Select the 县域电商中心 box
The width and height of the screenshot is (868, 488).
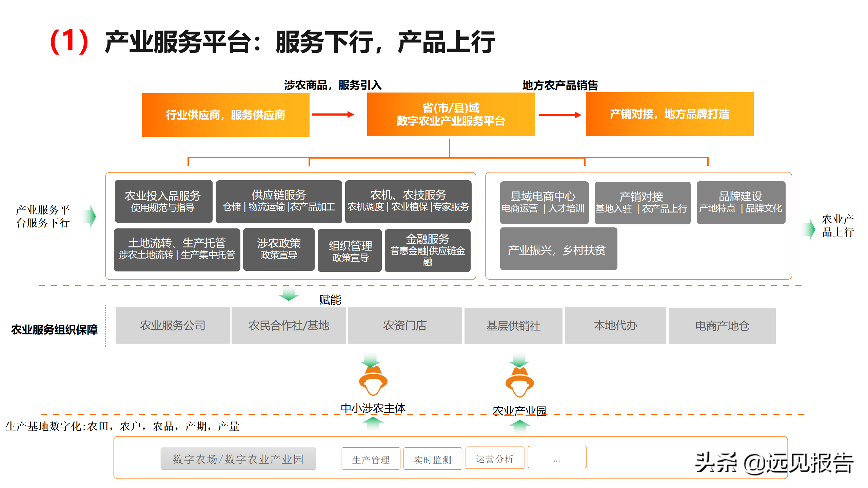point(544,202)
